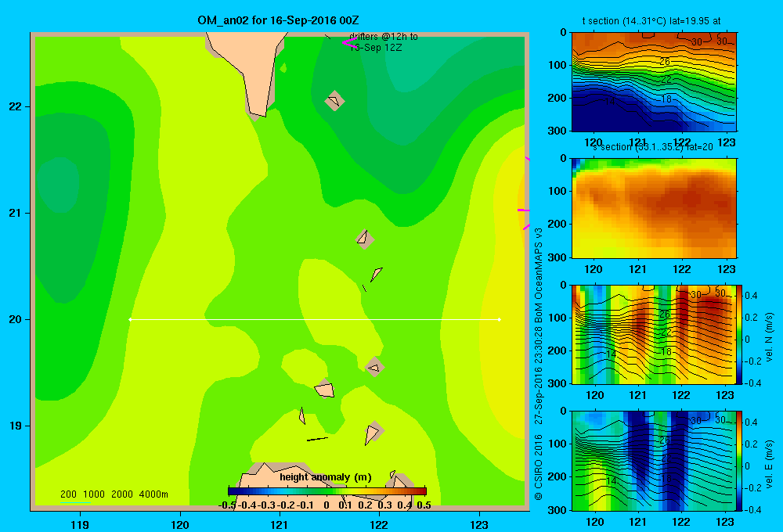Click longitude label 121 under the main map
Image resolution: width=783 pixels, height=532 pixels.
(x=280, y=524)
